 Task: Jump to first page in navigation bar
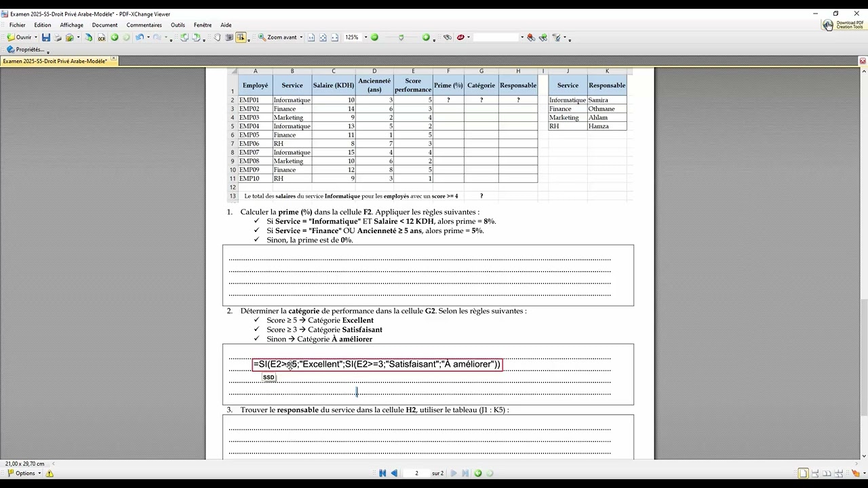point(382,473)
